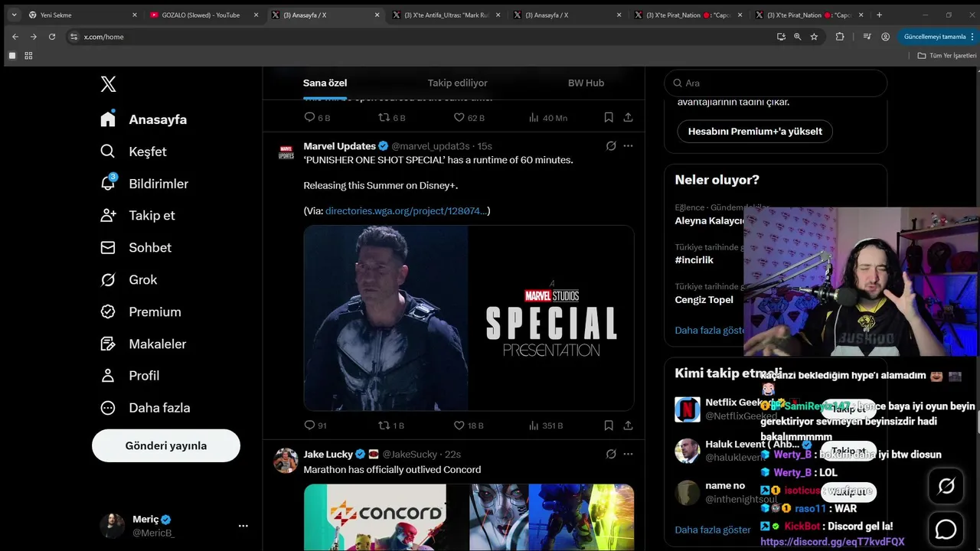The image size is (980, 551).
Task: Share the top post above Marvel Updates
Action: [x=628, y=118]
